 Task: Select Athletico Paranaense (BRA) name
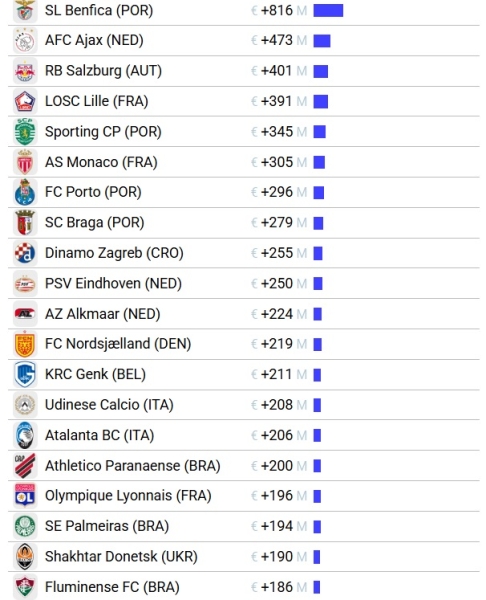pyautogui.click(x=132, y=466)
